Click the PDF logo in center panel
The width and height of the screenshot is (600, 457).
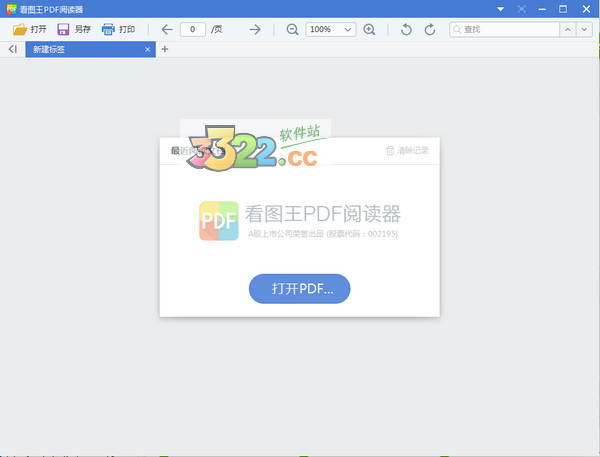tap(219, 221)
